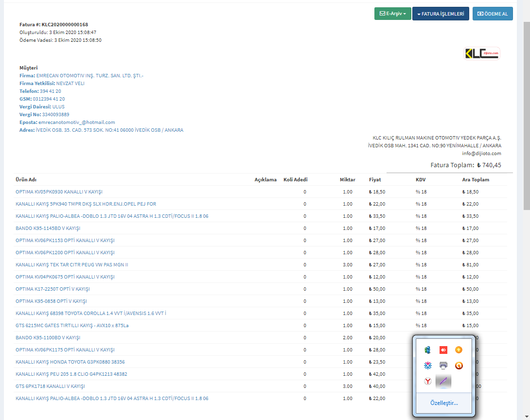Screen dimensions: 530x420
Task: Open the E-Arşiv dropdown
Action: [392, 14]
